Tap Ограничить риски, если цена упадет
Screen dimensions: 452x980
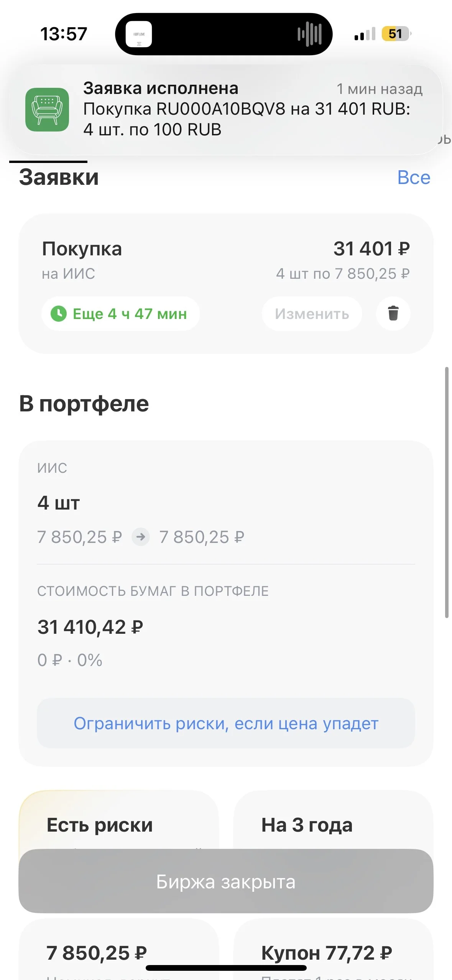[226, 723]
